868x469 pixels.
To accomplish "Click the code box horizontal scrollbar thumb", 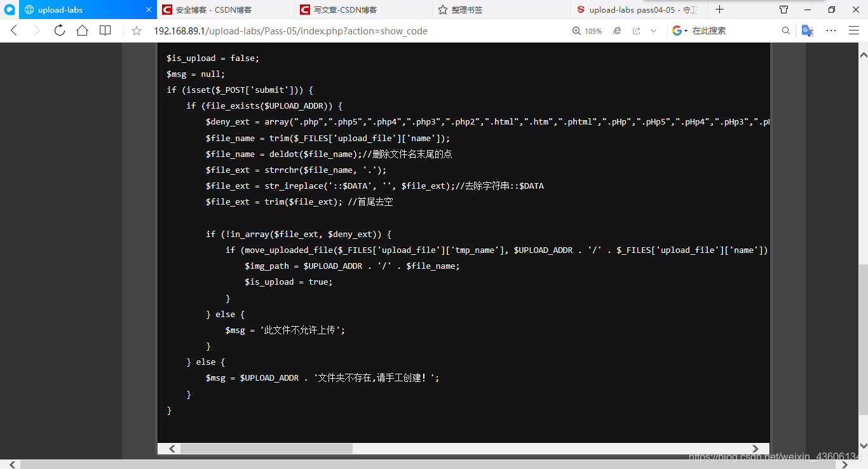I will [266, 449].
